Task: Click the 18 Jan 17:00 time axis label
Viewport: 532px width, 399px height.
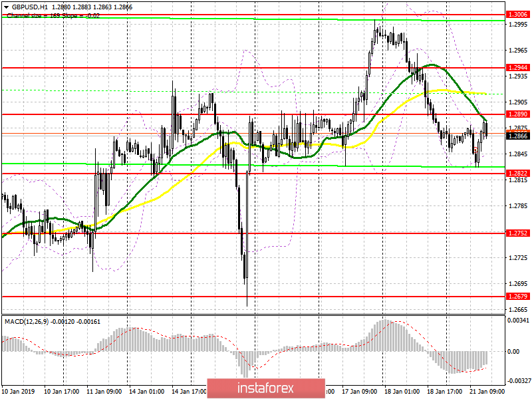Action: pos(444,391)
